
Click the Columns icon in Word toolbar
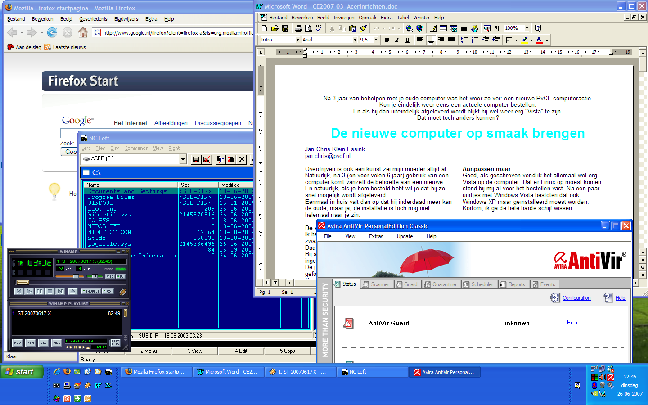464,28
